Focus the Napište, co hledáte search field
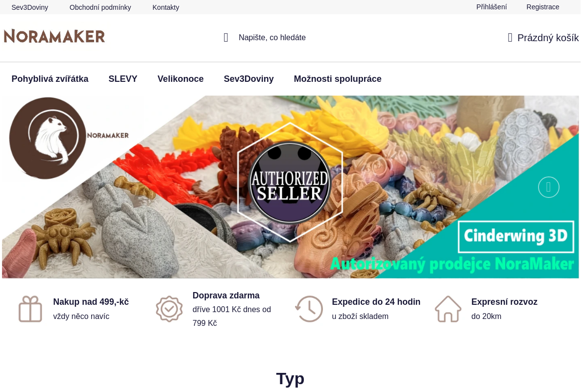This screenshot has height=392, width=588. tap(272, 38)
